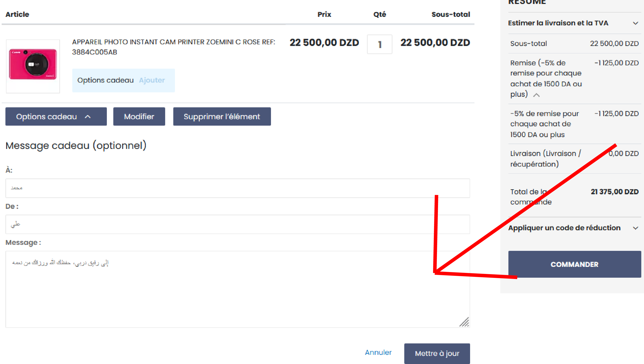
Task: Click Supprimer l'élément button
Action: click(222, 116)
